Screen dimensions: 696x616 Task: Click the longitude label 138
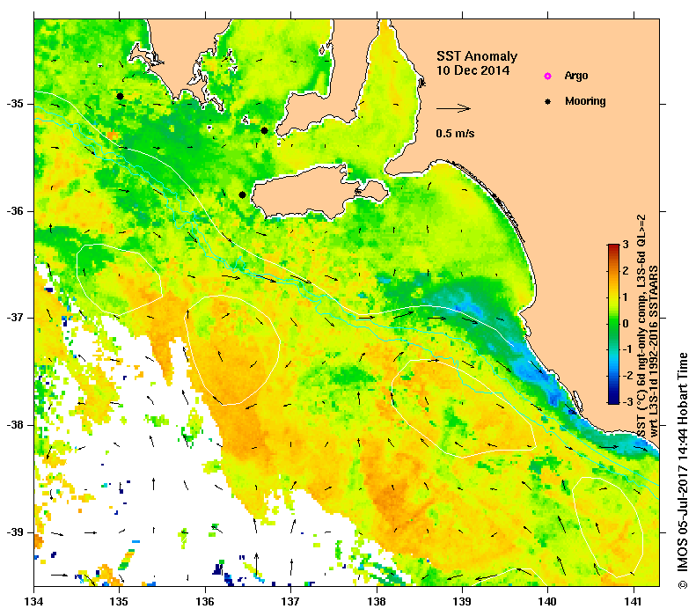tap(377, 602)
